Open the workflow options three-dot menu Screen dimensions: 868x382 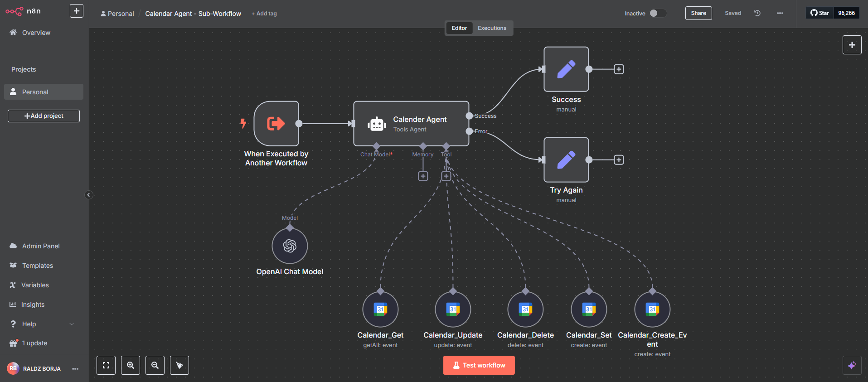[x=780, y=13]
